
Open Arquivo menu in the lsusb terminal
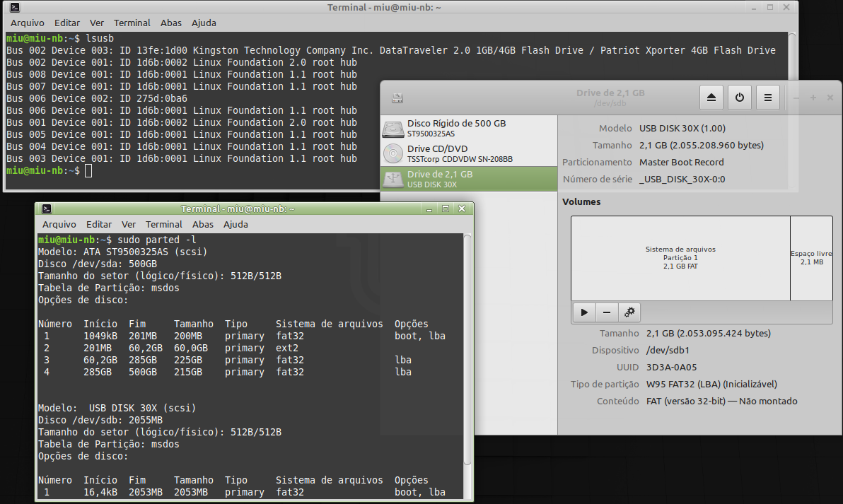click(x=28, y=23)
